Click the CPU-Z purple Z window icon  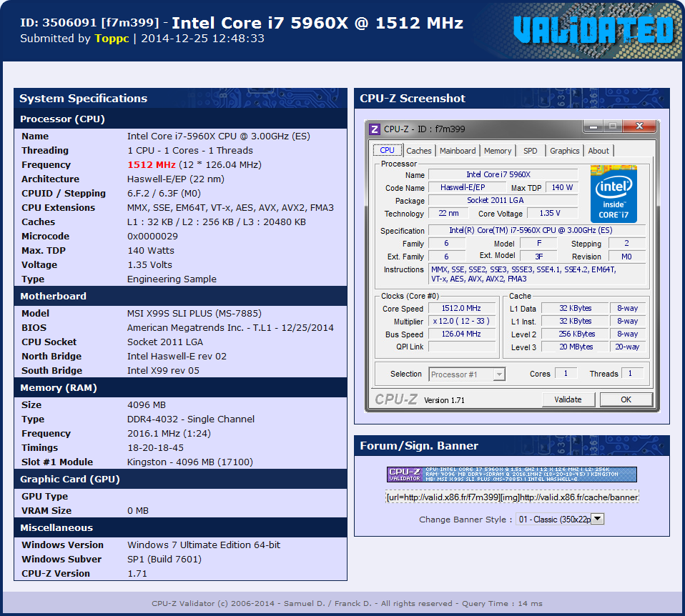[375, 129]
